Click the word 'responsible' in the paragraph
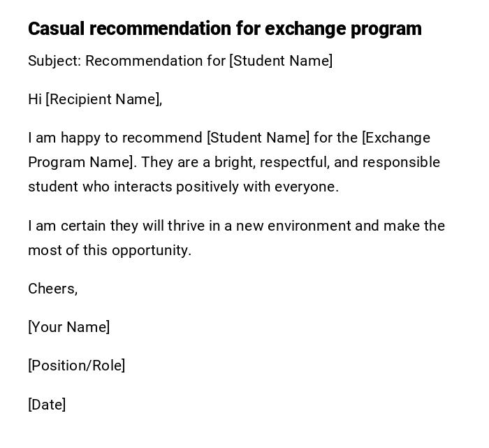The image size is (489, 448). click(401, 162)
